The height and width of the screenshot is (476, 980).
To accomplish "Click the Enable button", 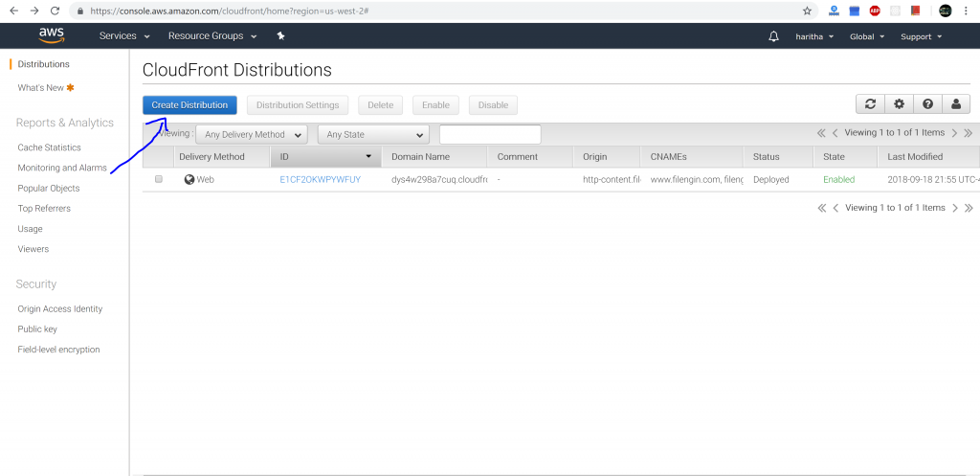I will click(x=435, y=105).
